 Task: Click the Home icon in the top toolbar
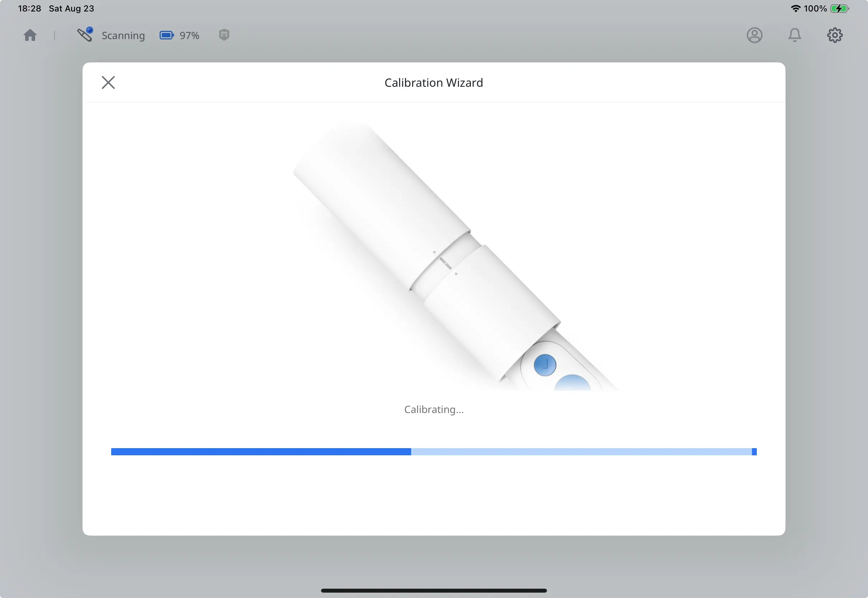[x=30, y=35]
